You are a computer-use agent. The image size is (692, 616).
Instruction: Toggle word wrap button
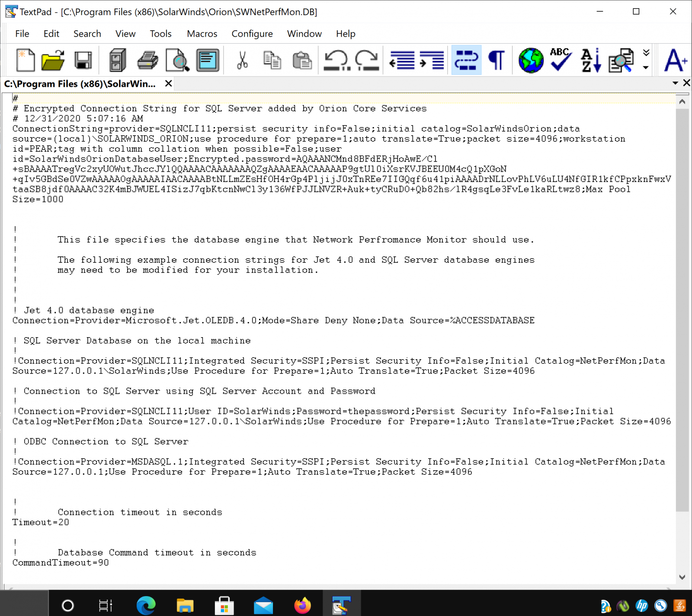coord(466,60)
